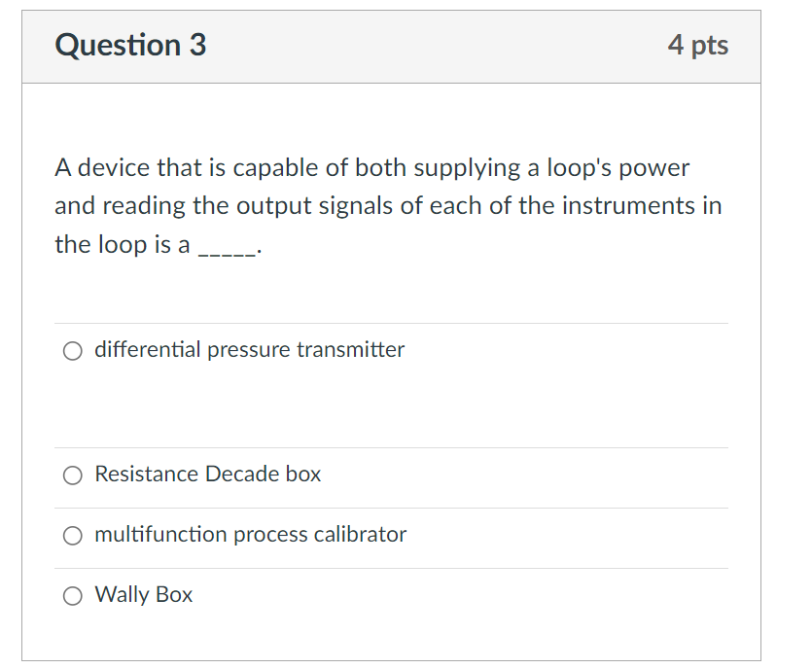
Task: Click the Resistance Decade box answer text
Action: point(208,475)
